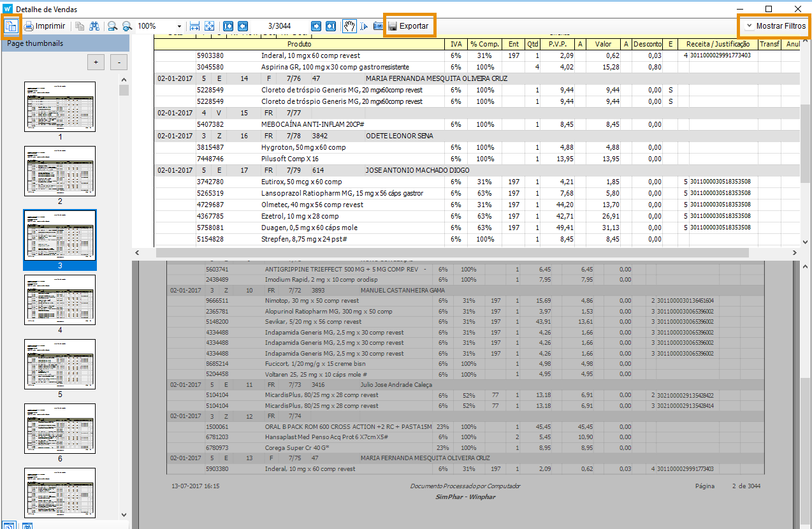Go to the first page
Viewport: 812px width, 529px height.
pos(228,26)
